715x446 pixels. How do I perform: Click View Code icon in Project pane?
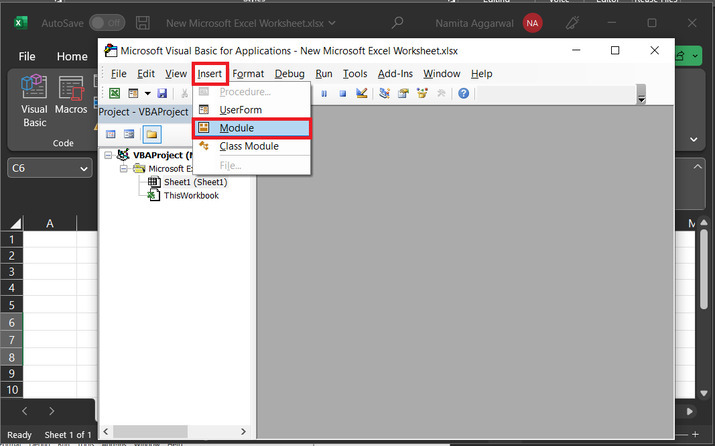[111, 134]
